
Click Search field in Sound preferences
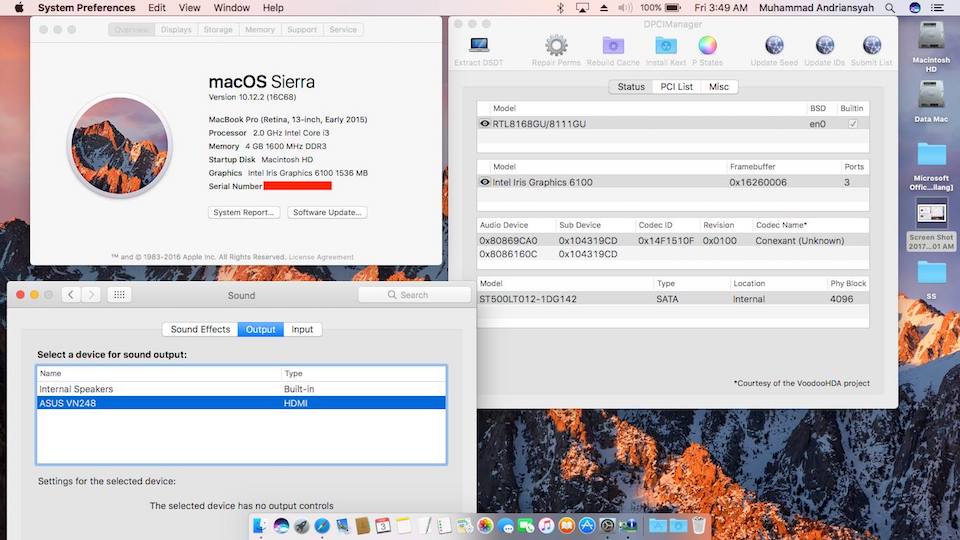tap(414, 295)
